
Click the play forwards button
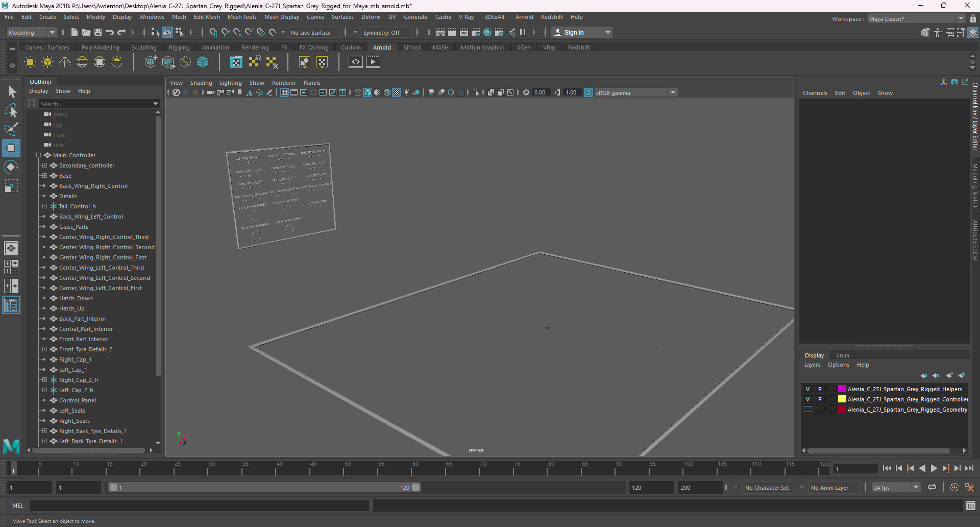(x=934, y=468)
